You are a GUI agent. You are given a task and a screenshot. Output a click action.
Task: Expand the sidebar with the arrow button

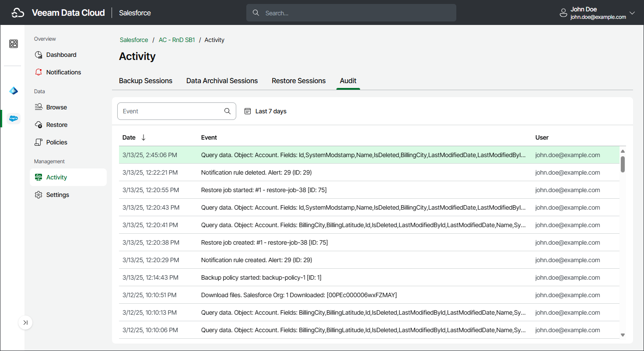pos(25,323)
